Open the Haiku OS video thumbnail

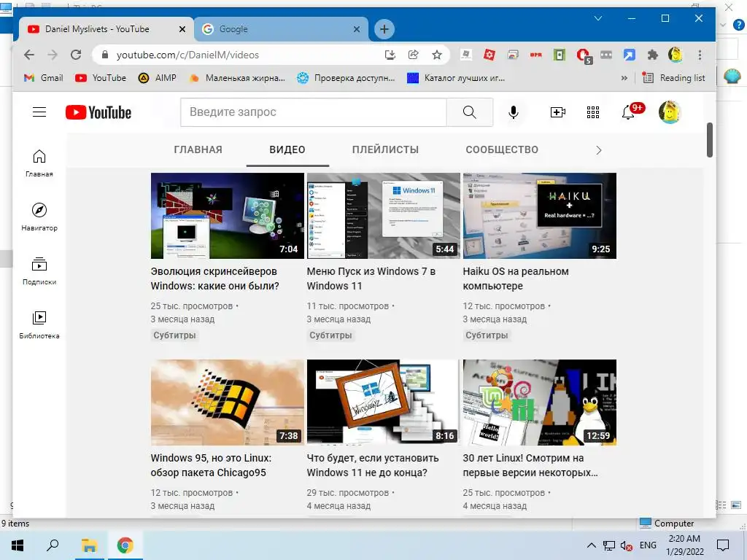pos(539,216)
